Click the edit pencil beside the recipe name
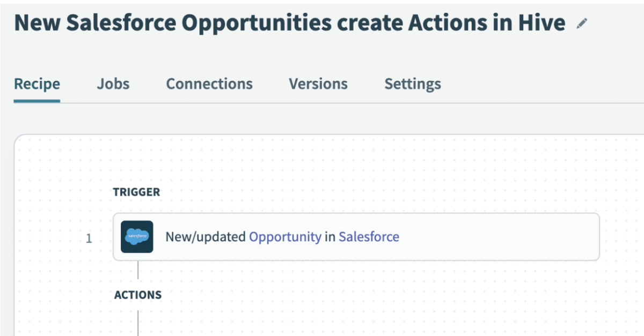This screenshot has width=644, height=336. point(581,24)
